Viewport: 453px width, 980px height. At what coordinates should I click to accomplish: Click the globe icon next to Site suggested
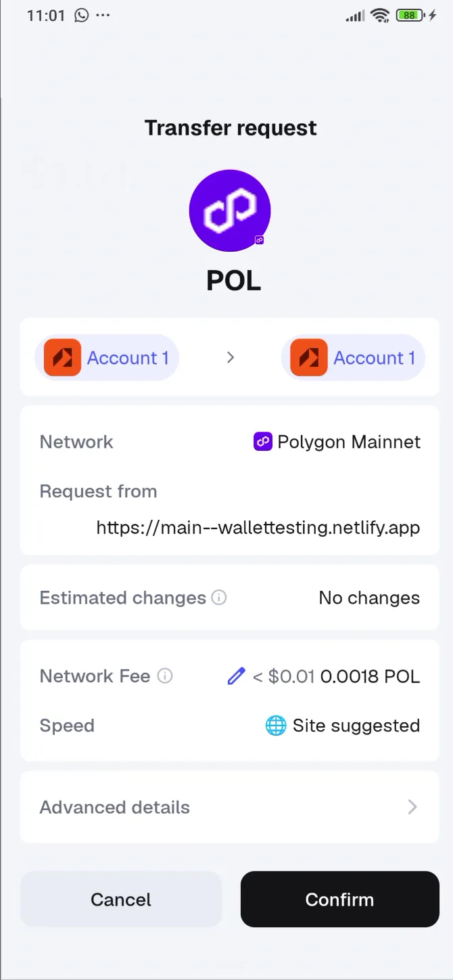pos(275,726)
